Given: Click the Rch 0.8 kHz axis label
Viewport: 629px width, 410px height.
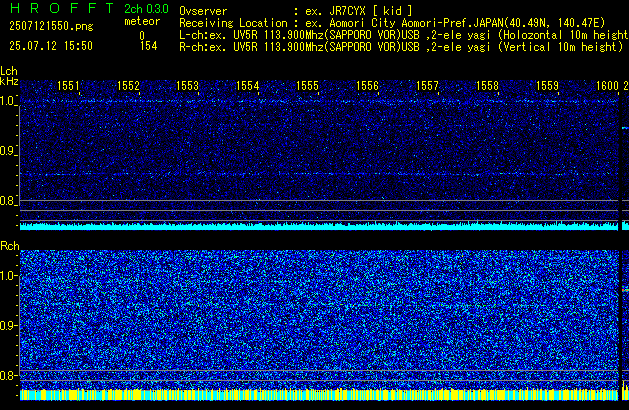Looking at the screenshot, I should tap(8, 375).
